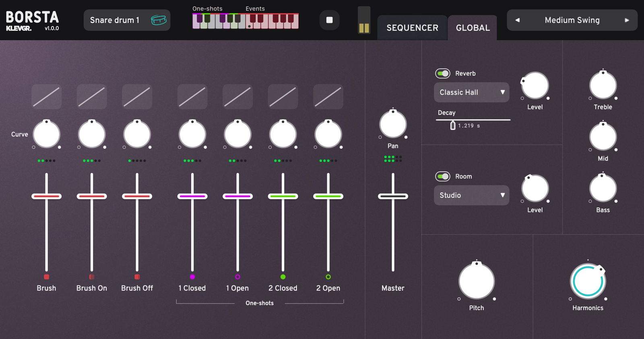Click the magenta 1 Closed indicator dot
644x339 pixels.
[x=192, y=277]
